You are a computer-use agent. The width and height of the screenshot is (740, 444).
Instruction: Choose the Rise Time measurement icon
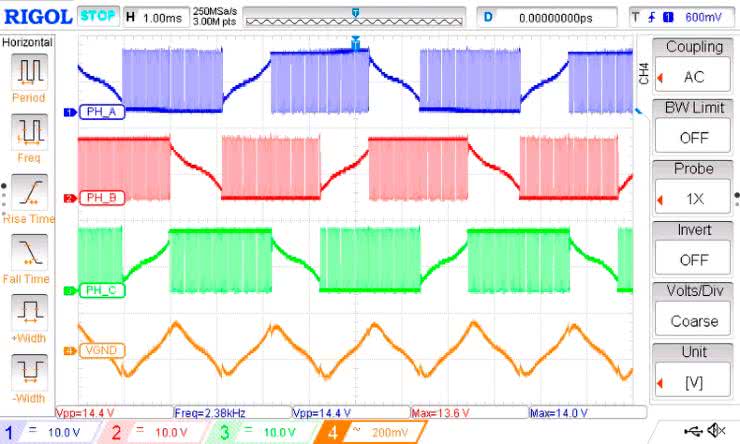point(29,191)
